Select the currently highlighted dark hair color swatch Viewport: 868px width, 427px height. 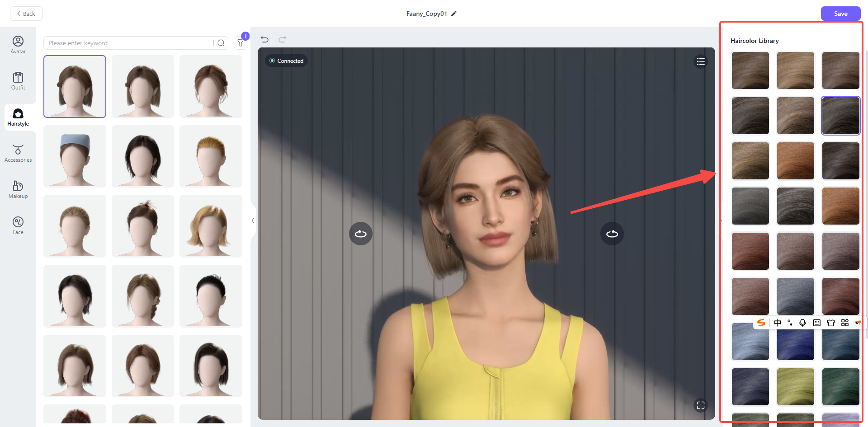[x=841, y=116]
